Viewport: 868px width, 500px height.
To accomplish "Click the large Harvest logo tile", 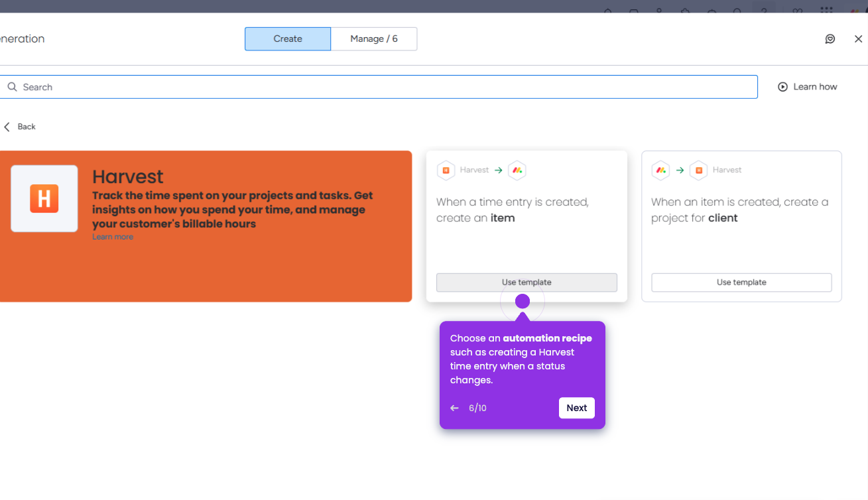I will (44, 199).
